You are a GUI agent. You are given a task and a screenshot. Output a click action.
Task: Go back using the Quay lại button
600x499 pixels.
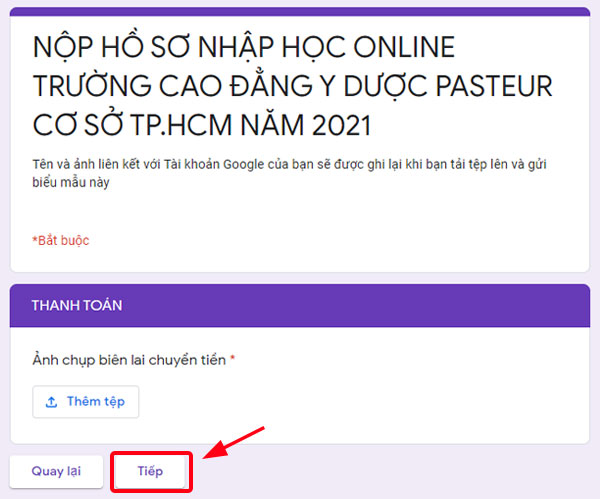pyautogui.click(x=56, y=471)
